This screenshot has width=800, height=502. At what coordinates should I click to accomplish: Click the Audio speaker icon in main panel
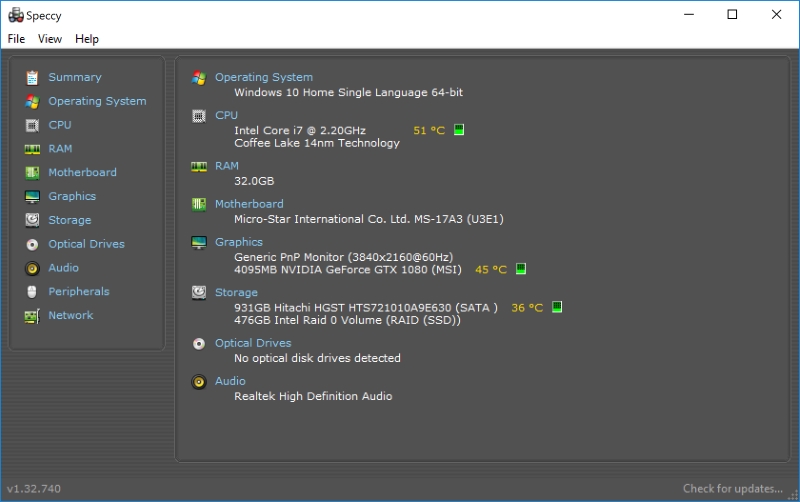tap(199, 382)
